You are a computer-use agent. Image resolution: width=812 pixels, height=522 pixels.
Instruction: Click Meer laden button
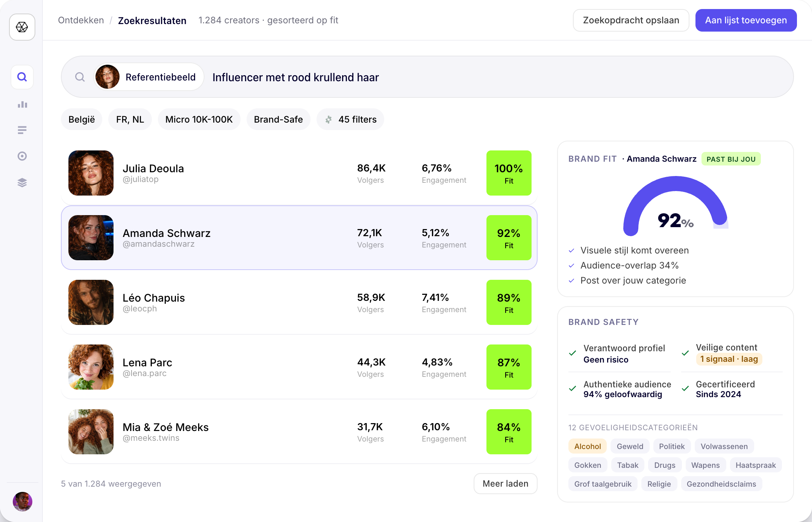click(505, 484)
